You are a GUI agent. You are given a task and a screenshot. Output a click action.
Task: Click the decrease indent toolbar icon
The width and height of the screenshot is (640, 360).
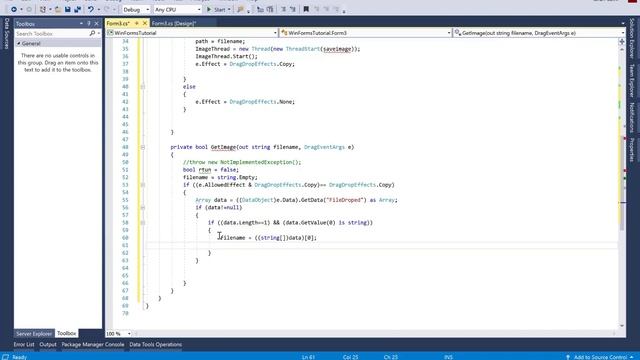click(x=260, y=9)
